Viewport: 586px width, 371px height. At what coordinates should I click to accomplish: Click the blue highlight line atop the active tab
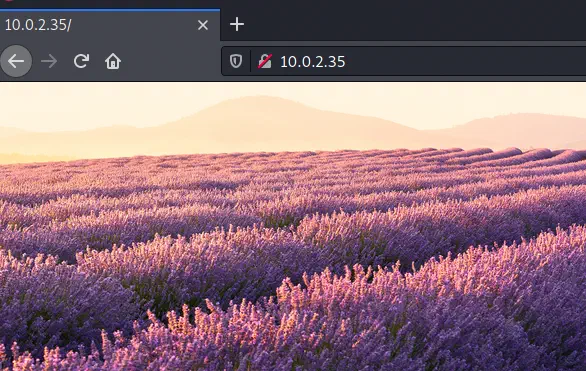[110, 10]
